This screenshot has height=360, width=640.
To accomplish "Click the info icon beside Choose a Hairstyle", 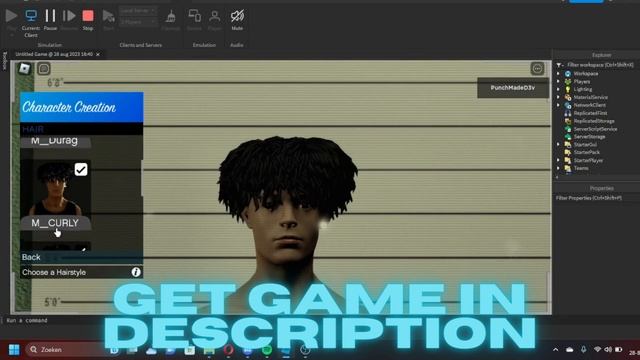I will click(x=136, y=272).
